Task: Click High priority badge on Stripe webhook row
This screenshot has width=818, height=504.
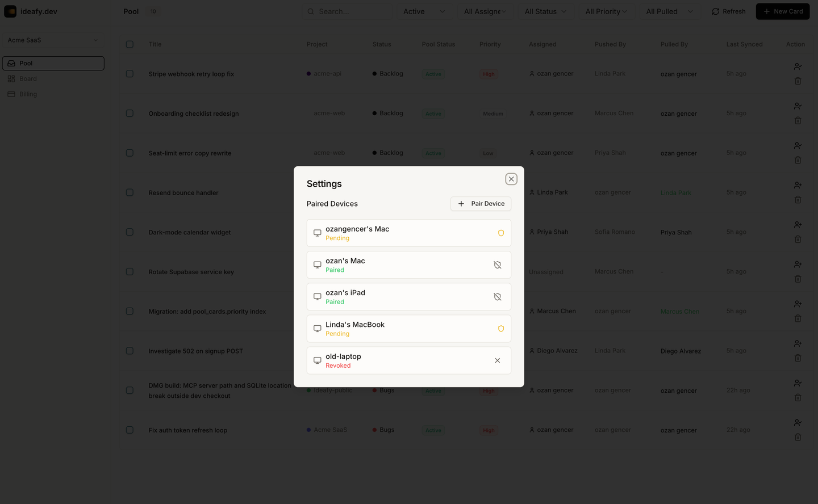Action: [x=489, y=74]
